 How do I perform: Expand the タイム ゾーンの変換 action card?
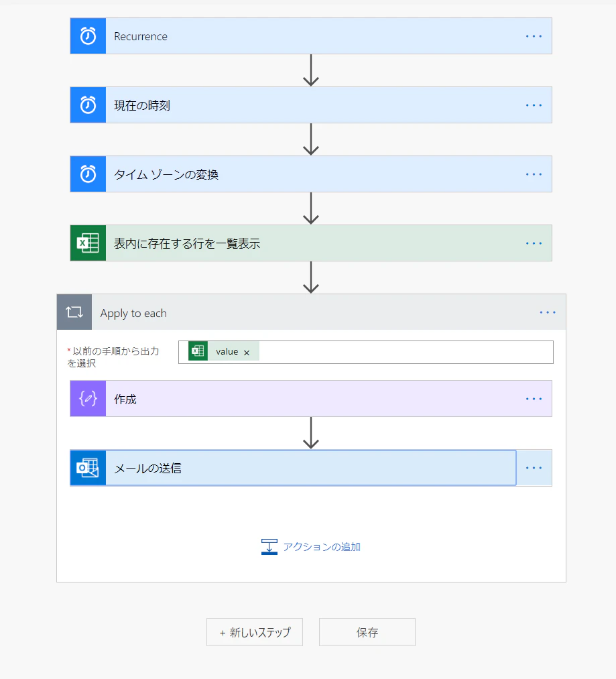[x=311, y=174]
